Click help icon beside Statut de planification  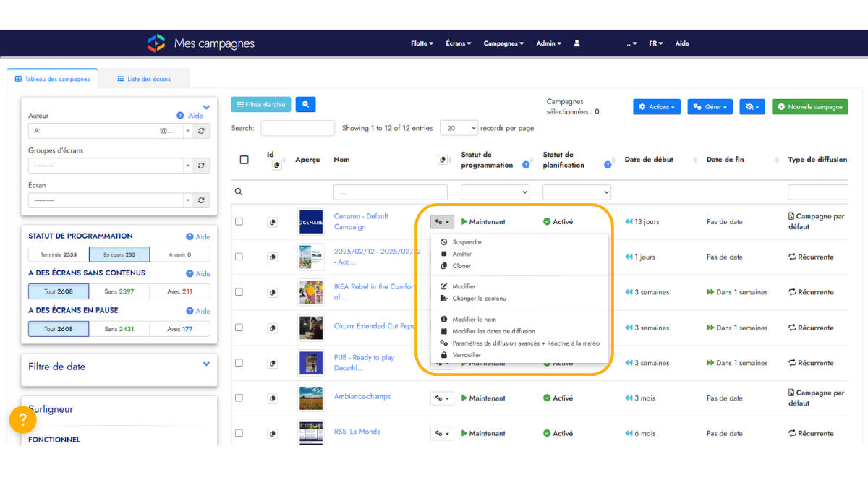click(608, 165)
